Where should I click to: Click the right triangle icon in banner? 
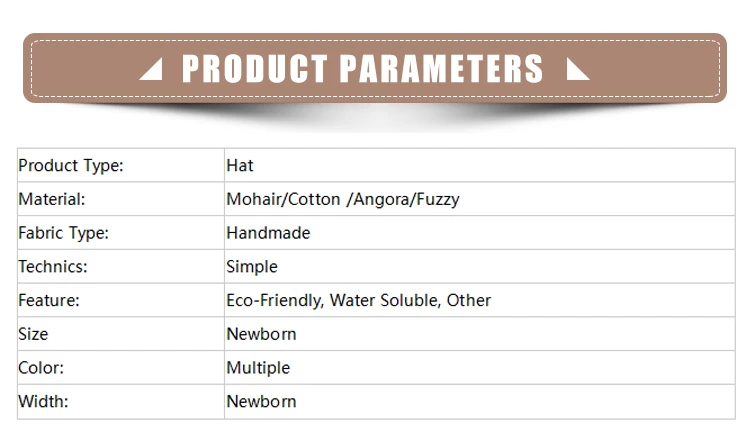pyautogui.click(x=577, y=69)
